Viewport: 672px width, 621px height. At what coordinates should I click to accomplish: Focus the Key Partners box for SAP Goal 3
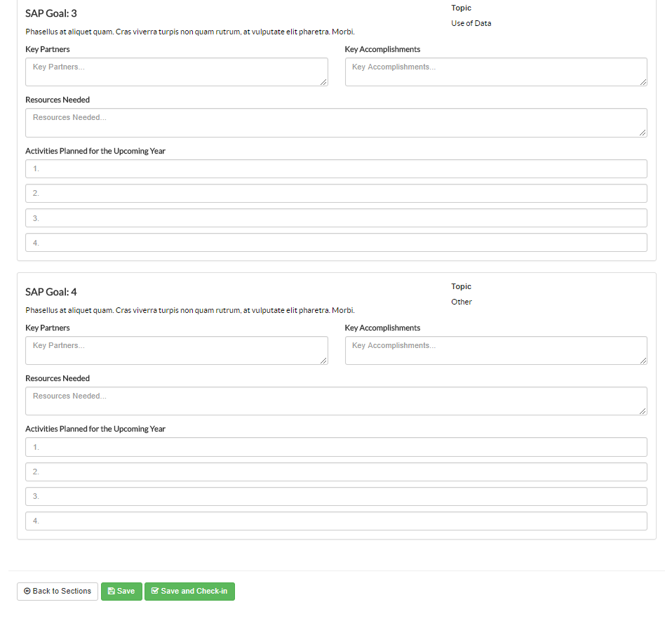pos(176,72)
